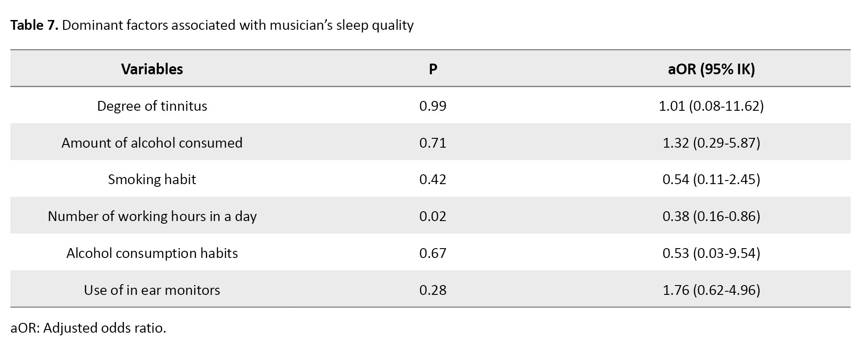This screenshot has height=350, width=868.
Task: Click the Table 7 caption title
Action: [212, 25]
